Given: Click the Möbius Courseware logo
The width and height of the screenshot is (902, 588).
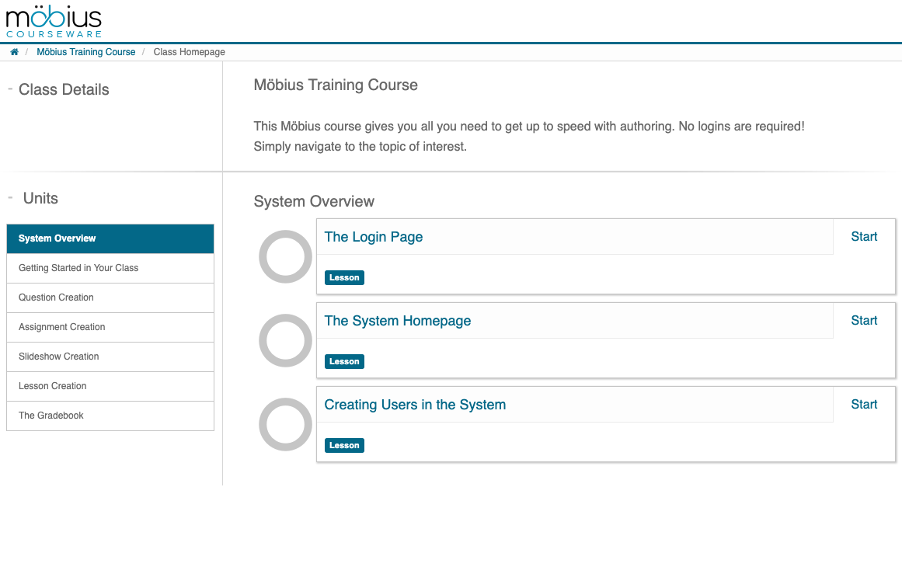Looking at the screenshot, I should point(54,21).
